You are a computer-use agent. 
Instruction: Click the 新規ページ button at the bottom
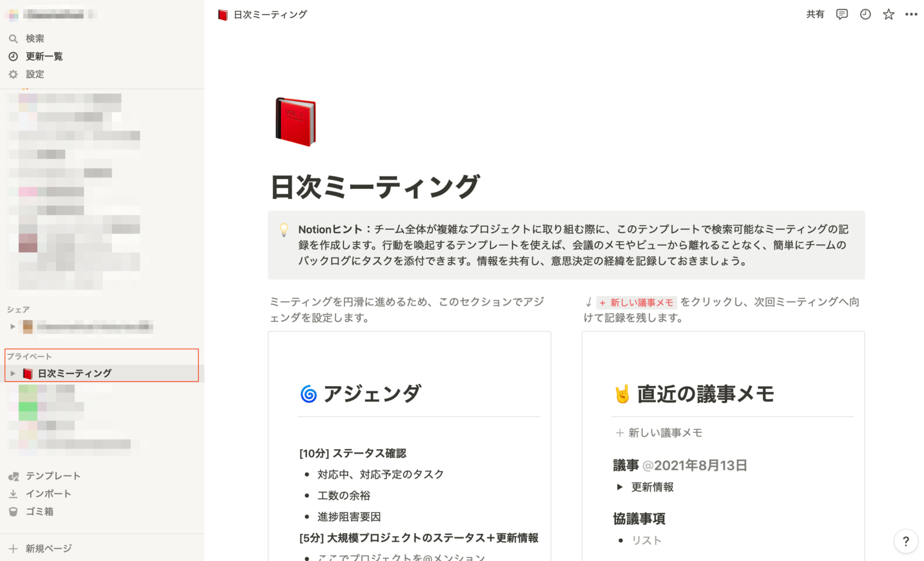42,548
